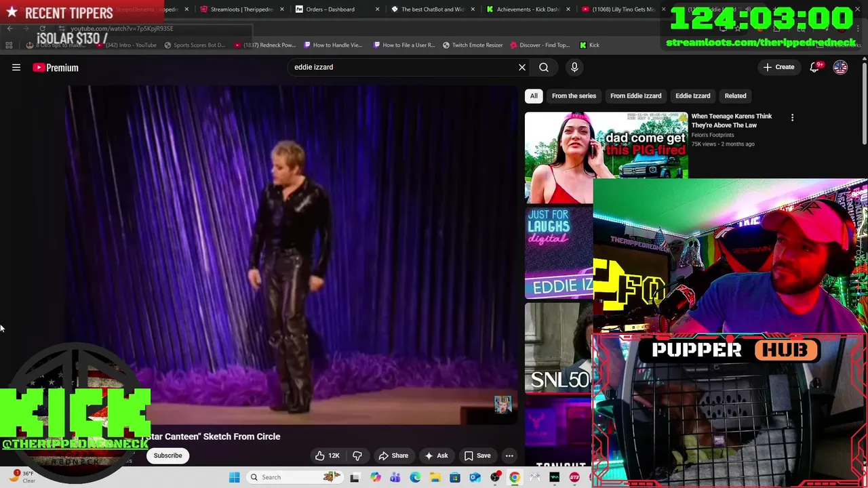Open the Felon's Footprints channel name

point(713,135)
